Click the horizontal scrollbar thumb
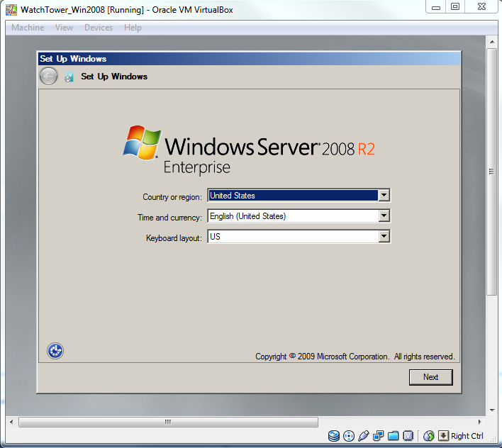Viewport: 502px width, 448px height. 168,422
